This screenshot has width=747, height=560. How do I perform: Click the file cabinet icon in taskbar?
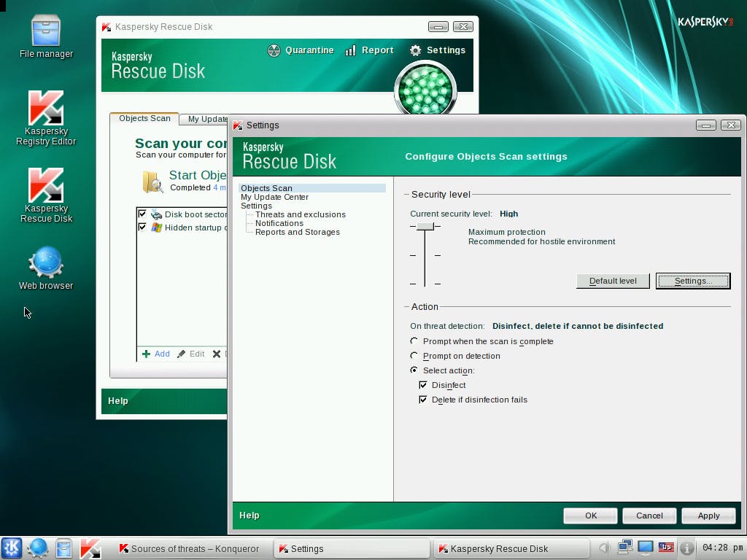[x=63, y=548]
